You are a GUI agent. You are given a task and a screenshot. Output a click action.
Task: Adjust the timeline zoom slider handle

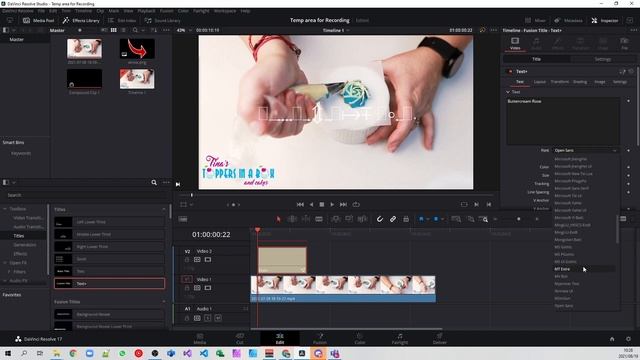pyautogui.click(x=519, y=219)
